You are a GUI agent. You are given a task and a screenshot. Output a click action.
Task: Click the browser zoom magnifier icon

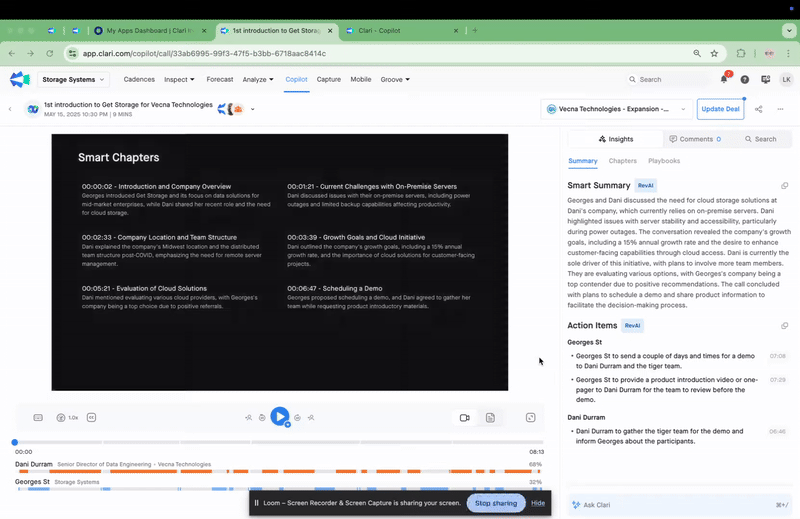click(697, 53)
